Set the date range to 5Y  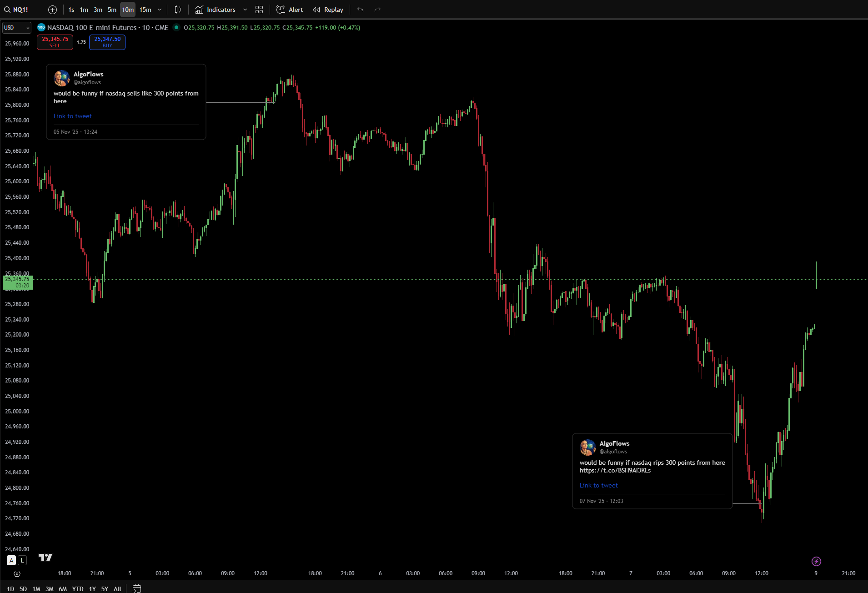(x=105, y=588)
